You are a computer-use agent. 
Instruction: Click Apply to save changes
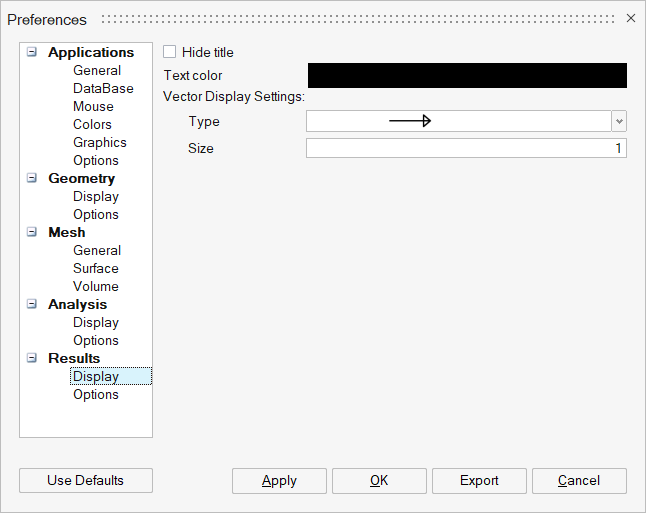click(279, 481)
